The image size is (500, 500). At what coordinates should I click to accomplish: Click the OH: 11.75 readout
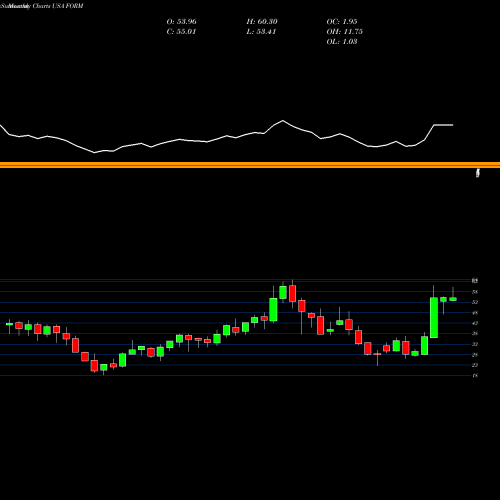[x=345, y=32]
